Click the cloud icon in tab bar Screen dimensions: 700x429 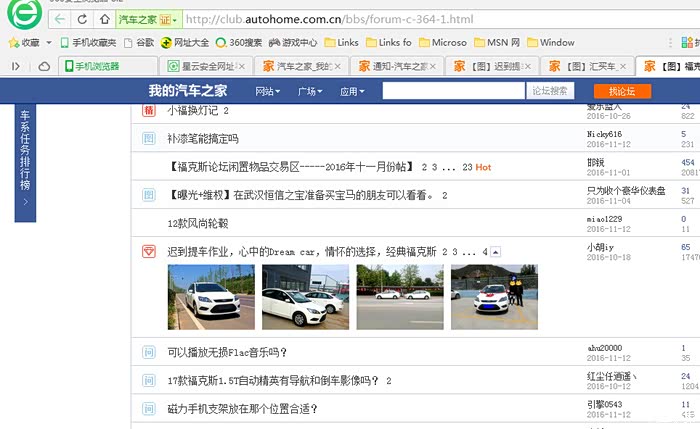click(x=44, y=66)
